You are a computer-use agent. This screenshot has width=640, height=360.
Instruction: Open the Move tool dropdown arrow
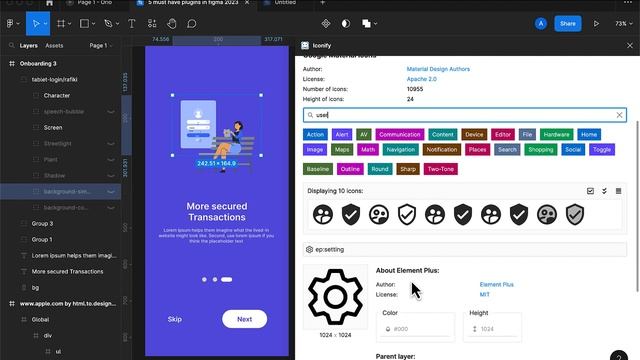click(46, 24)
